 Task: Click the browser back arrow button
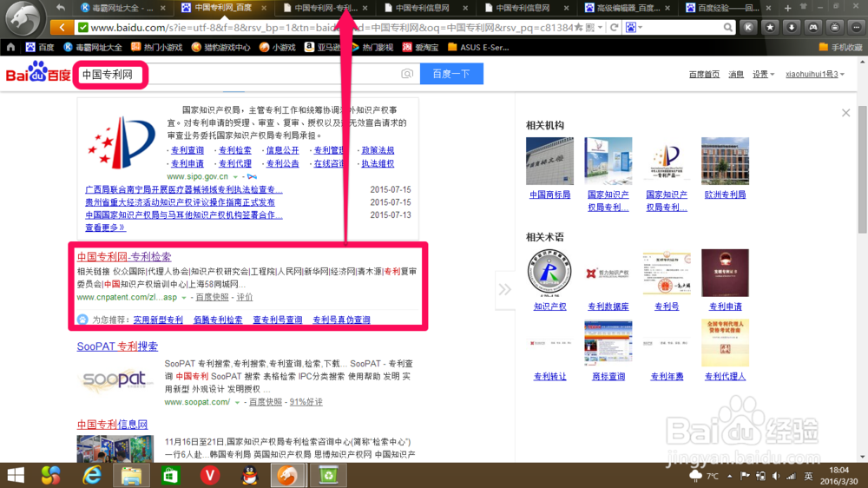pyautogui.click(x=62, y=27)
